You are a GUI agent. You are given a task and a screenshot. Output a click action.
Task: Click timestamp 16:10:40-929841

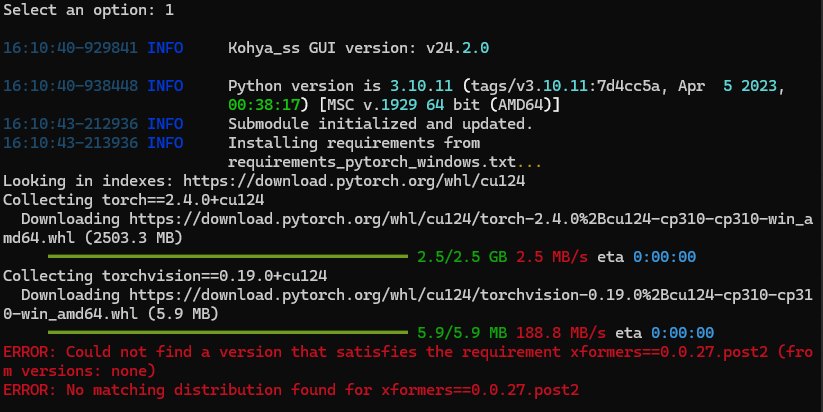click(70, 48)
